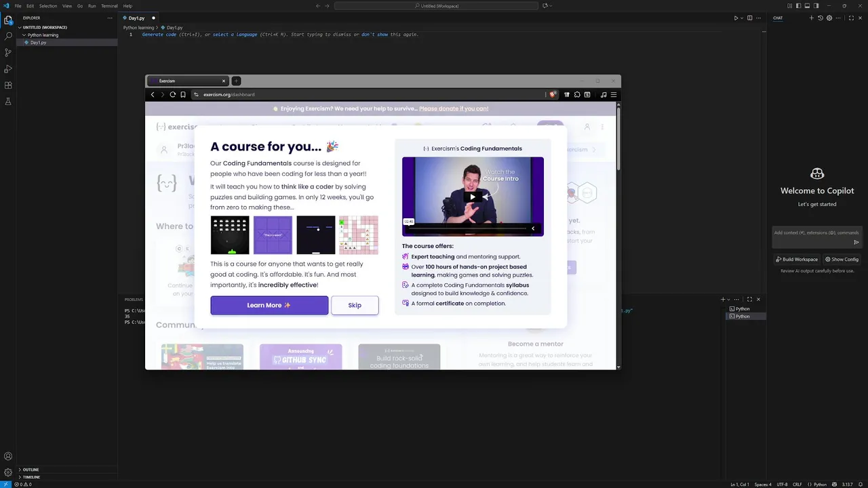Open the Run and Debug view
The image size is (868, 488).
(x=8, y=68)
